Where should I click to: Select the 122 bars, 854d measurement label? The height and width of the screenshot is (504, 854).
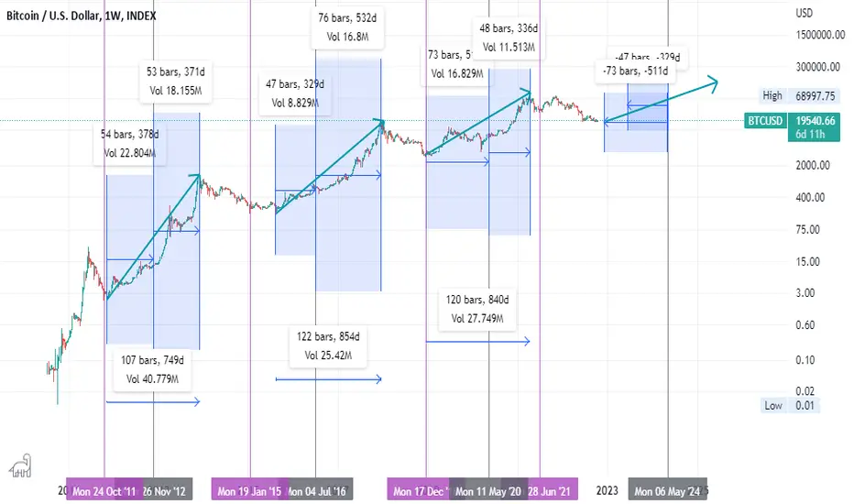pos(328,346)
